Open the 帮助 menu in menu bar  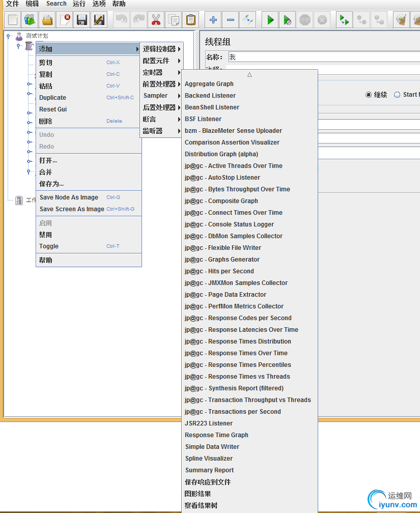[119, 4]
